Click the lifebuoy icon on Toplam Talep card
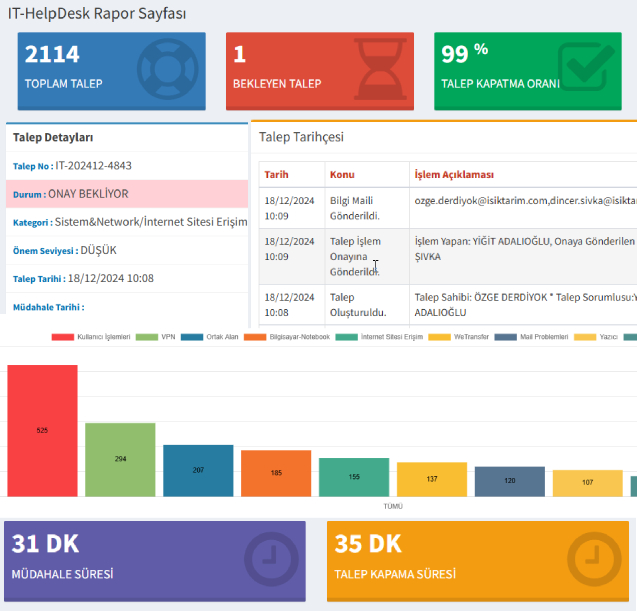This screenshot has width=637, height=611. 165,68
